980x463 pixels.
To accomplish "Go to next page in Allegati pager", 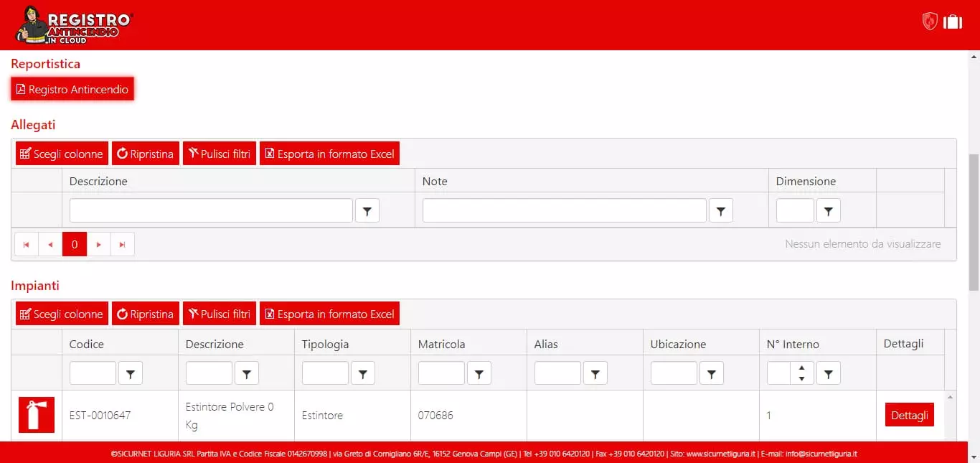I will click(98, 245).
